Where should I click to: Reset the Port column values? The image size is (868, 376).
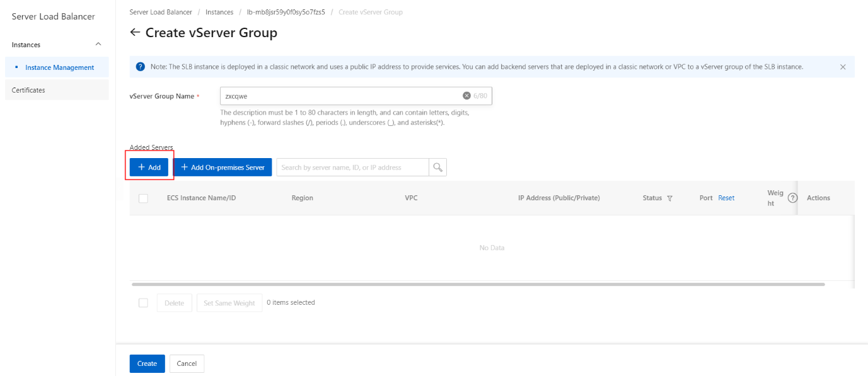(x=726, y=198)
